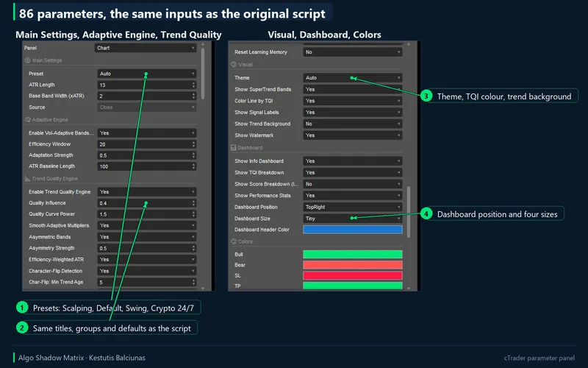This screenshot has height=368, width=588.
Task: Open Reset Learning Memory dropdown
Action: click(x=353, y=52)
